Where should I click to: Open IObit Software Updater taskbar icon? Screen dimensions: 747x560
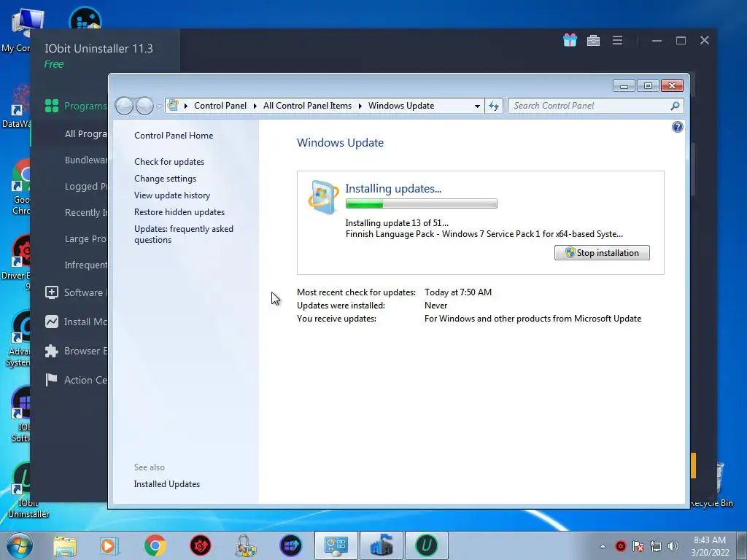click(x=290, y=545)
